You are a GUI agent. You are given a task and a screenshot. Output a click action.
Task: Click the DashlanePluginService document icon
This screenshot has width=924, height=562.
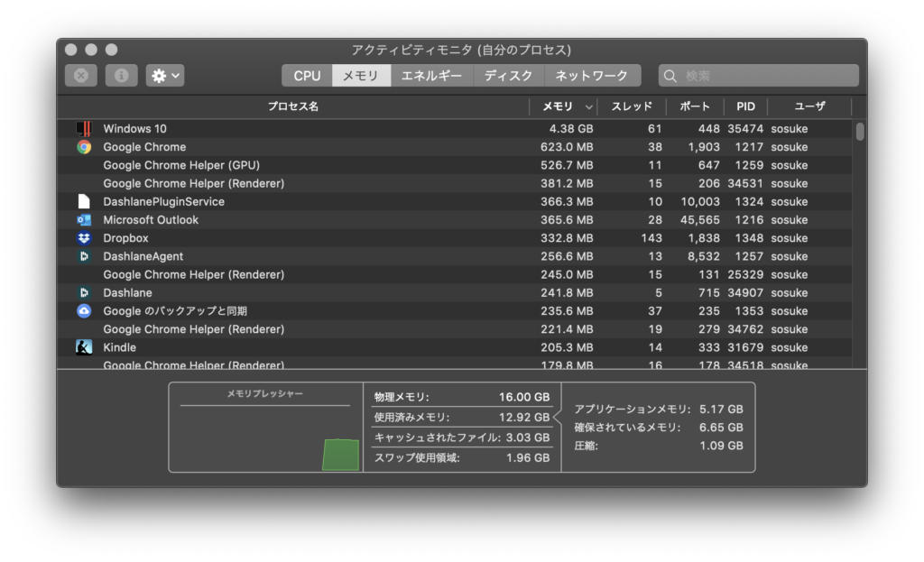click(84, 201)
